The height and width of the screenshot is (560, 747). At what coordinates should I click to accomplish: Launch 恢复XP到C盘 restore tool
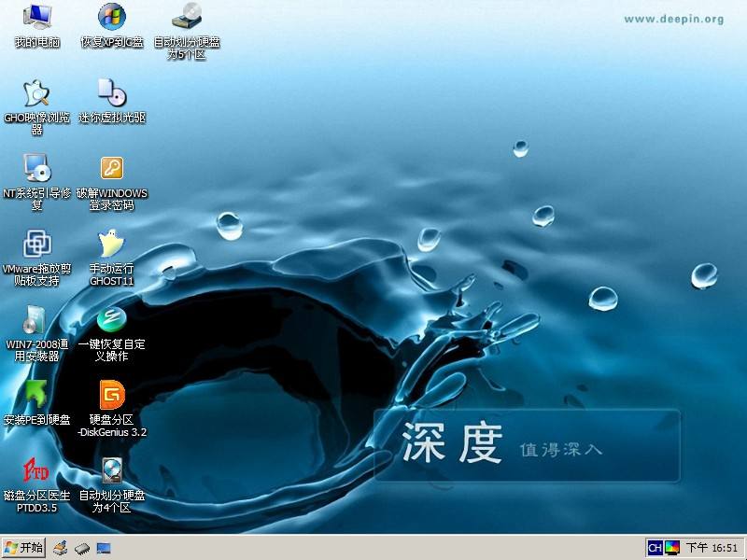111,23
